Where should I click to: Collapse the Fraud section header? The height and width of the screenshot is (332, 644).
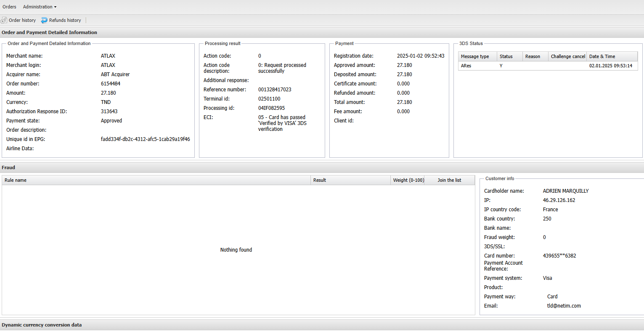[x=8, y=167]
